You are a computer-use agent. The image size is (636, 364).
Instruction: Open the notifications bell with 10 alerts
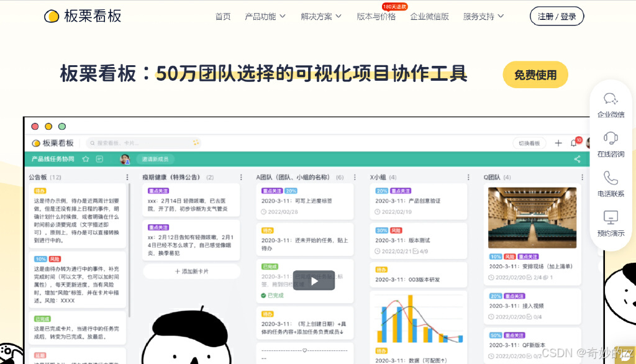pyautogui.click(x=573, y=143)
